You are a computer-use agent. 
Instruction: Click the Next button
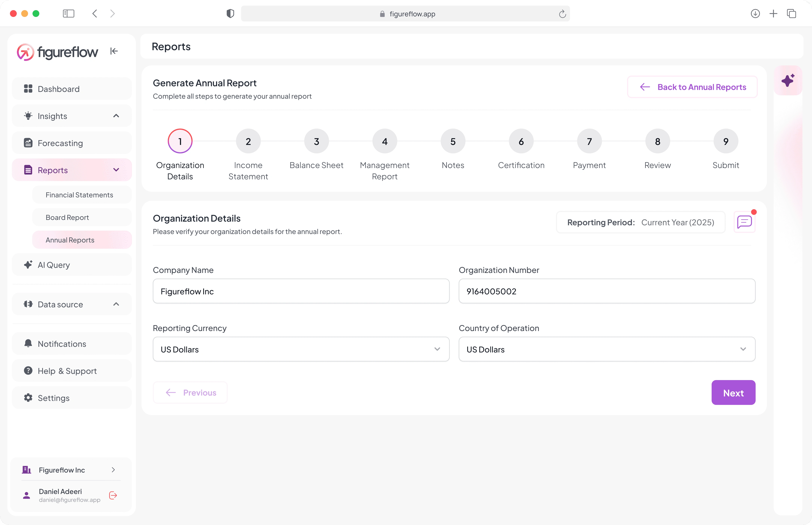pos(733,392)
